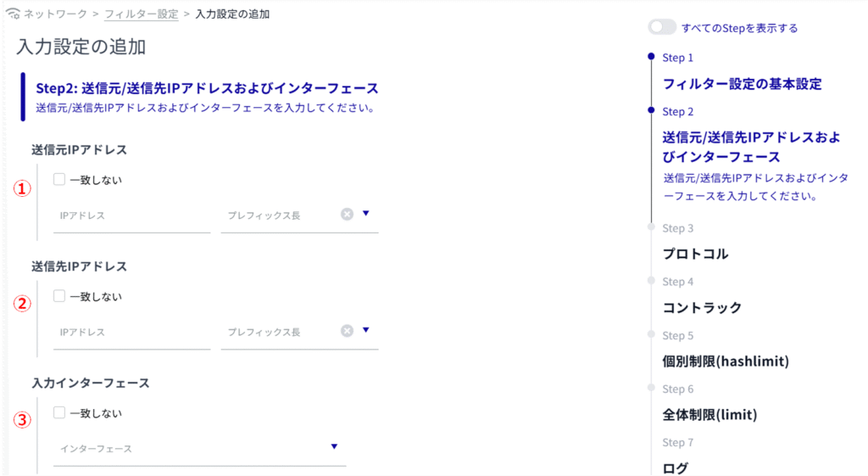868x476 pixels.
Task: Enable '一致しない' under 入力インターフェース
Action: pyautogui.click(x=59, y=413)
